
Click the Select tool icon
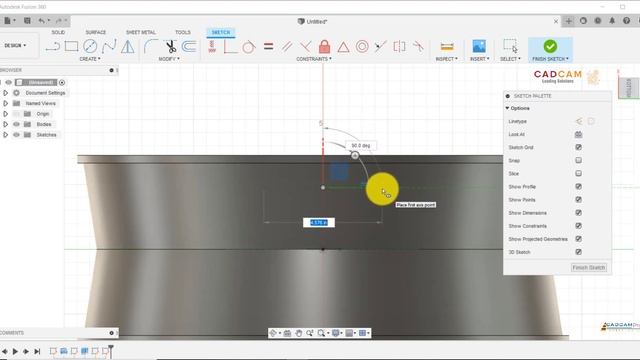510,46
